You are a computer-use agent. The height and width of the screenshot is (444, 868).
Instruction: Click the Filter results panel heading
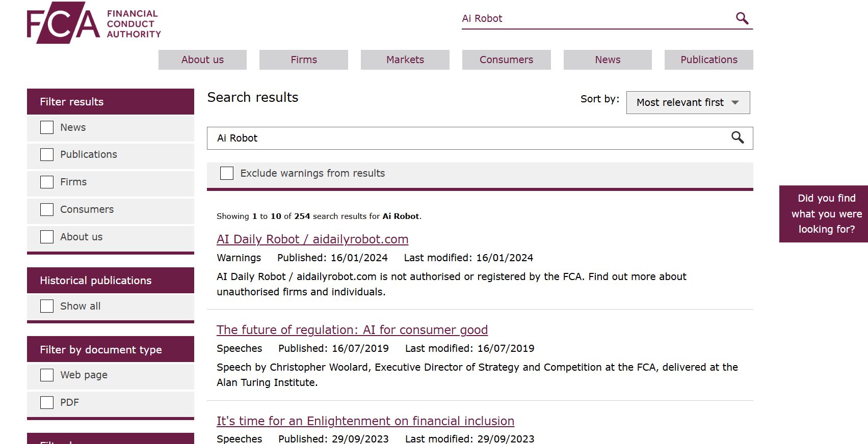111,102
